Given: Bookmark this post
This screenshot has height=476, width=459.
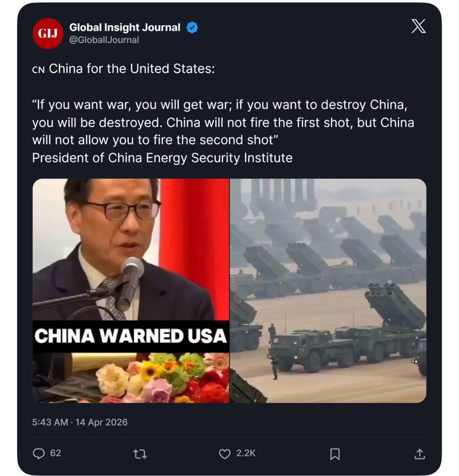Looking at the screenshot, I should (335, 454).
